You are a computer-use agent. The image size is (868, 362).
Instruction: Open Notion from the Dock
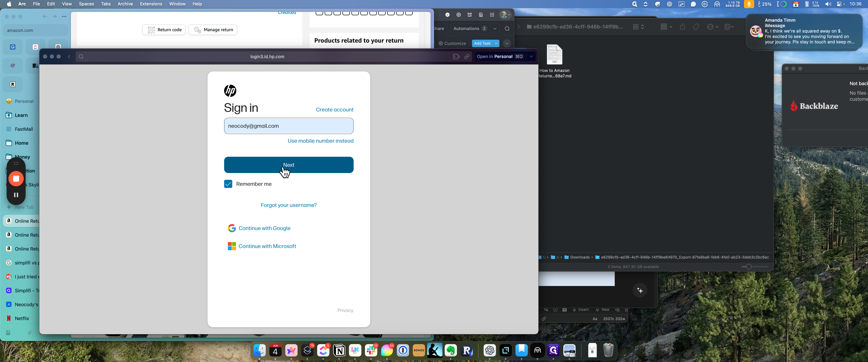pos(339,351)
